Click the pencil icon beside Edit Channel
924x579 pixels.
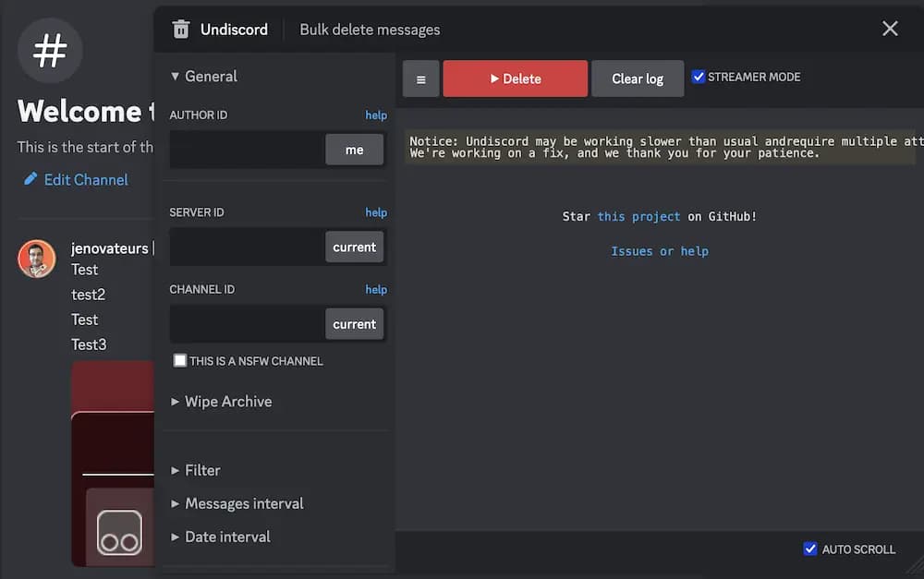pyautogui.click(x=31, y=179)
